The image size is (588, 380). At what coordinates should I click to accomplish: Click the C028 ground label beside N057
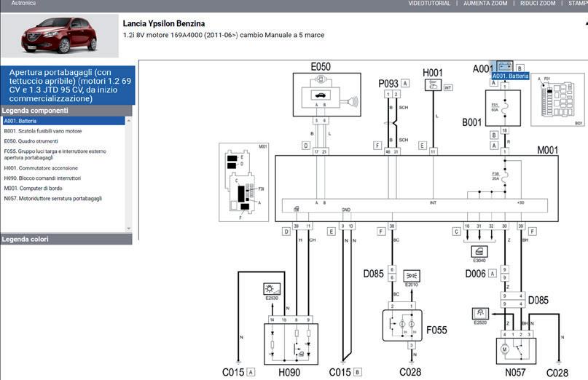coord(557,373)
